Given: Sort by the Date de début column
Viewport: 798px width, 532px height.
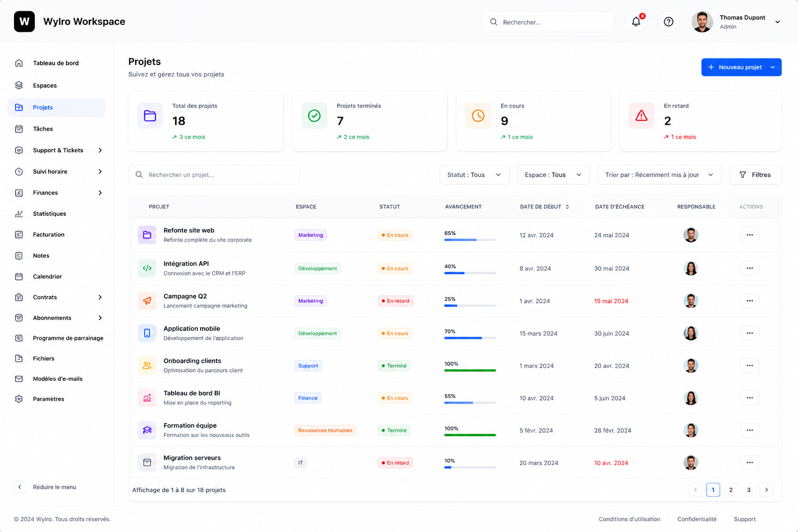Looking at the screenshot, I should tap(544, 207).
